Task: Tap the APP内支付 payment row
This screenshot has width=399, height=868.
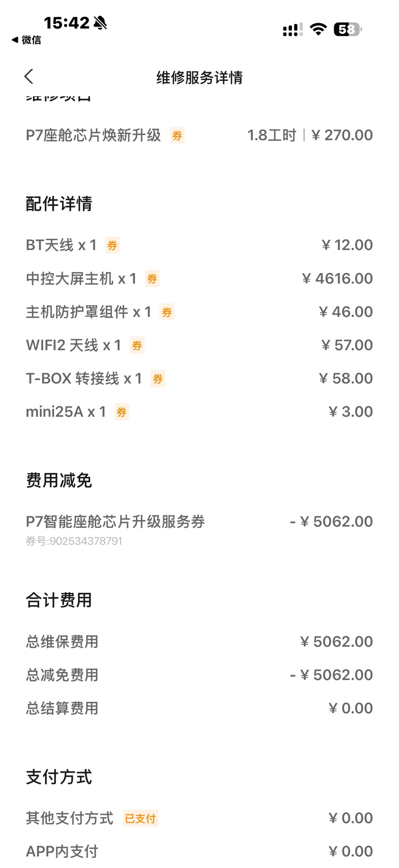Action: point(199,851)
